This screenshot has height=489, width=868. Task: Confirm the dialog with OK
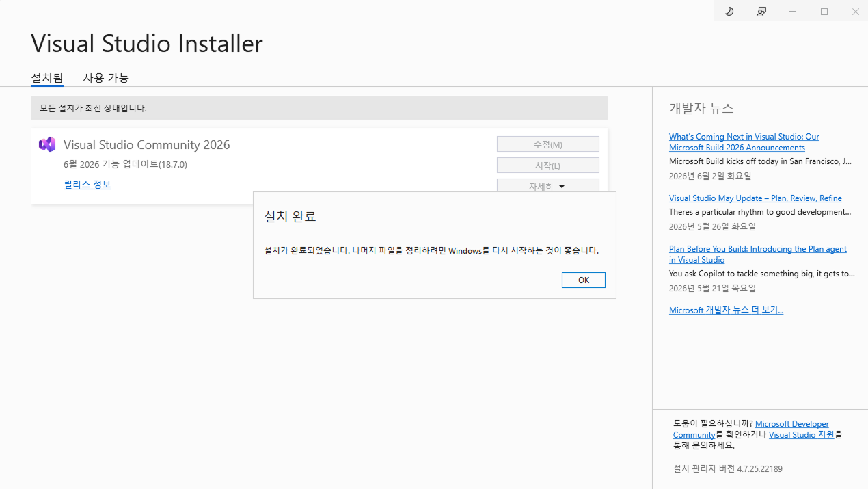pyautogui.click(x=583, y=280)
